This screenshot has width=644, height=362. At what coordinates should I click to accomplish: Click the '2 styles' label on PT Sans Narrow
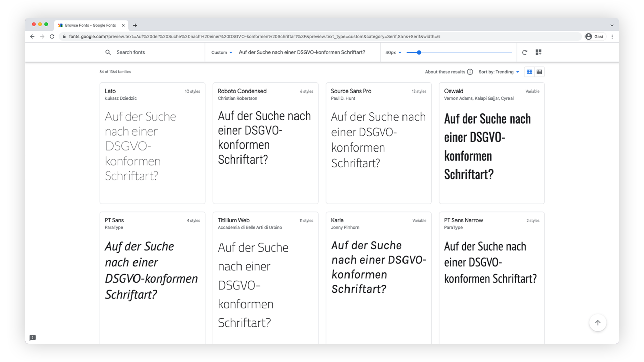tap(533, 221)
